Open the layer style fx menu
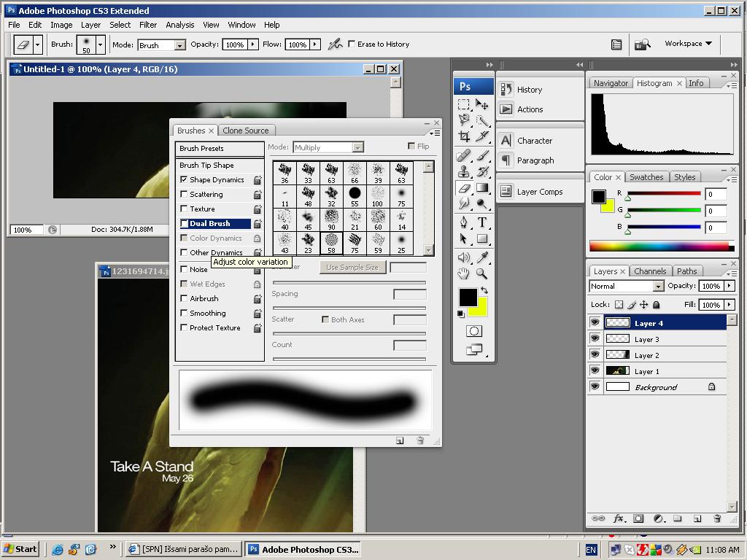747x560 pixels. [619, 518]
